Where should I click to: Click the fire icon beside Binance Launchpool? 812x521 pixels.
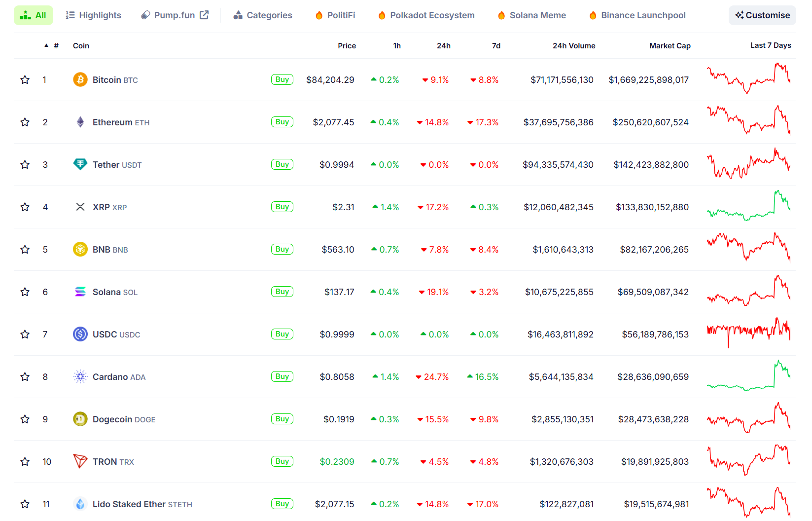[593, 15]
